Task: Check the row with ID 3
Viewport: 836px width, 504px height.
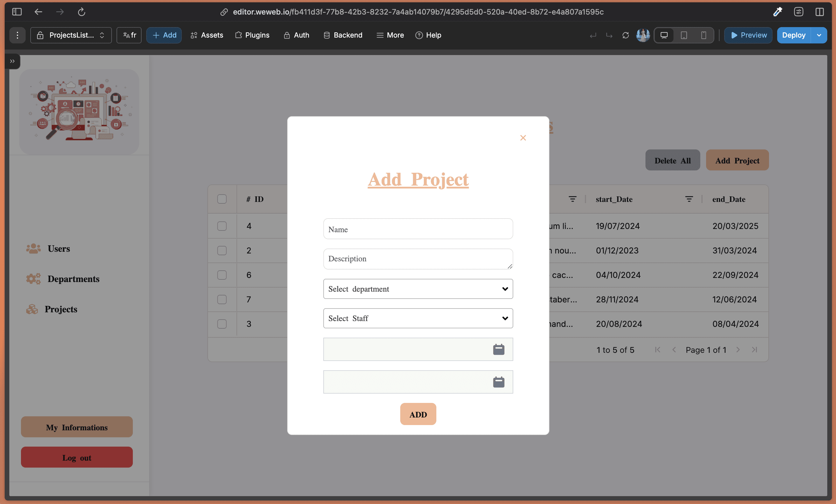Action: pyautogui.click(x=222, y=324)
